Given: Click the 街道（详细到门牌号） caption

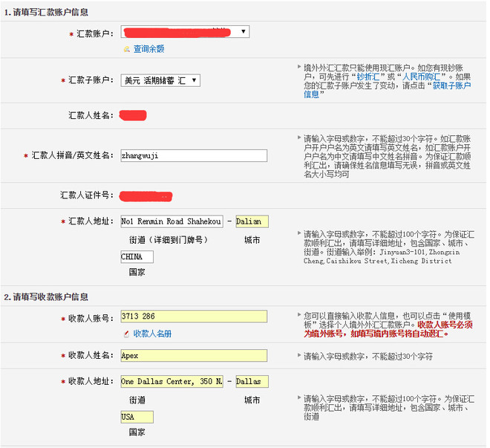Looking at the screenshot, I should coord(169,240).
